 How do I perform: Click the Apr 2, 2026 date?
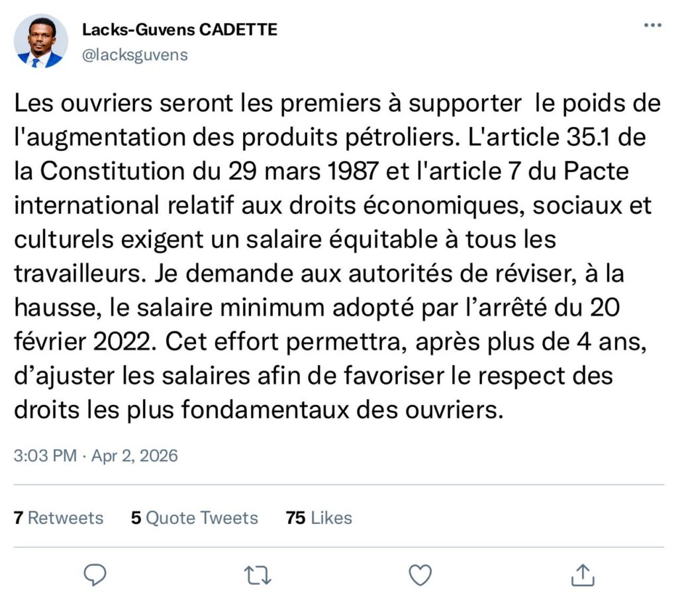[136, 456]
